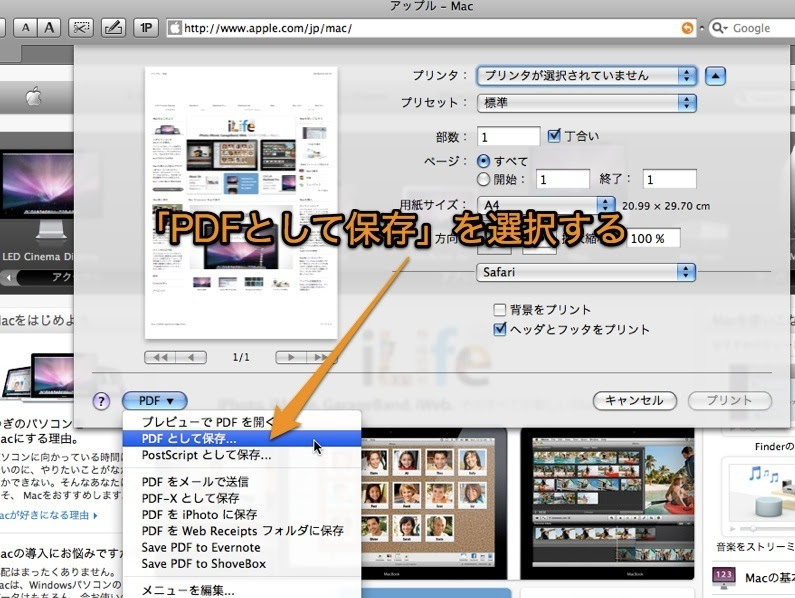Choose PDF を iPhoto に保存 menu item
This screenshot has width=795, height=598.
click(242, 514)
